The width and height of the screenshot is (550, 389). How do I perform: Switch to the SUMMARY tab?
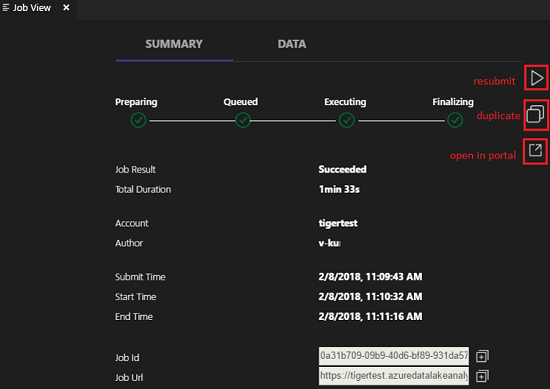(x=174, y=44)
